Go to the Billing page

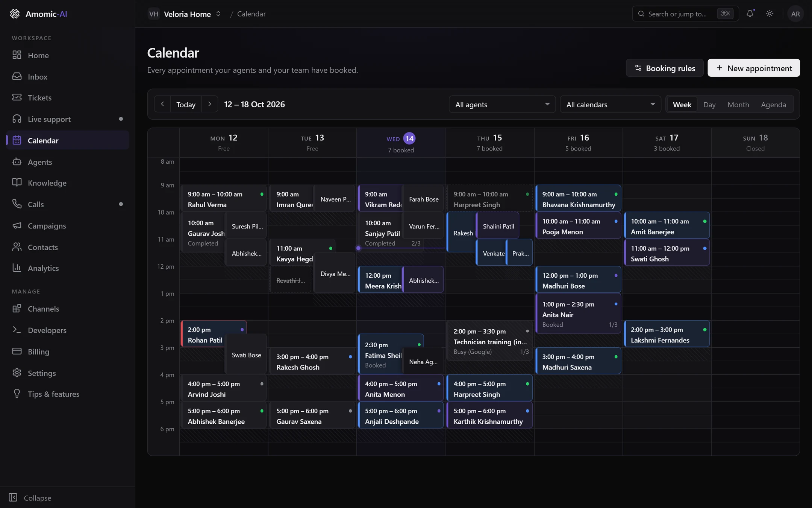pos(68,351)
